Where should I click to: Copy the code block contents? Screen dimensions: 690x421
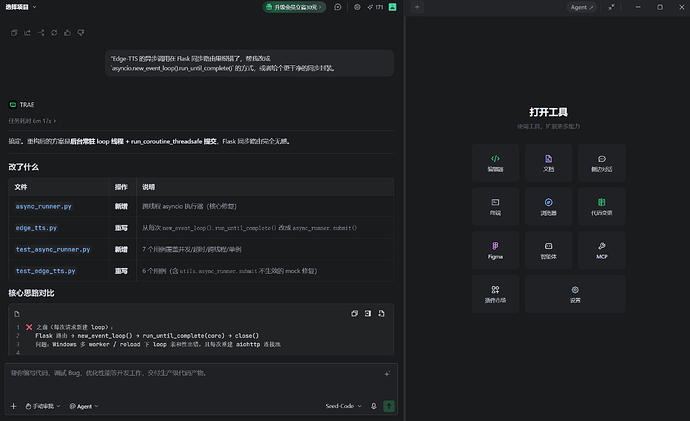click(354, 313)
